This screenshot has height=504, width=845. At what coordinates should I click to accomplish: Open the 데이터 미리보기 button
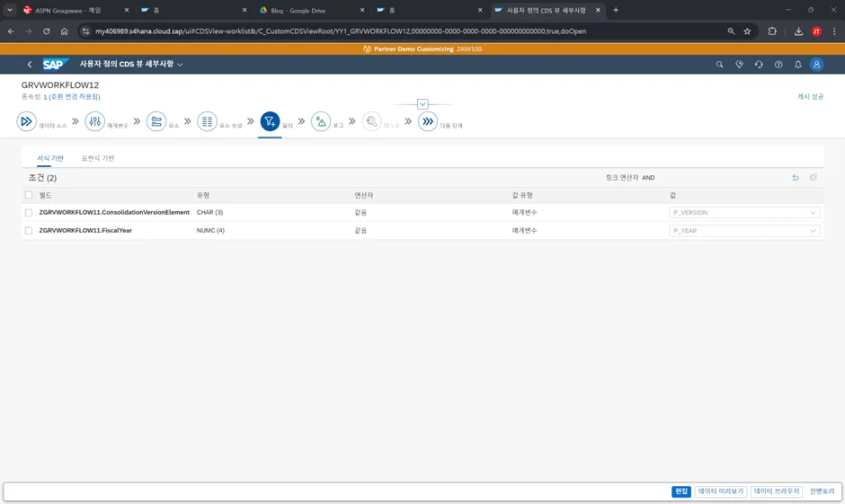pyautogui.click(x=721, y=491)
